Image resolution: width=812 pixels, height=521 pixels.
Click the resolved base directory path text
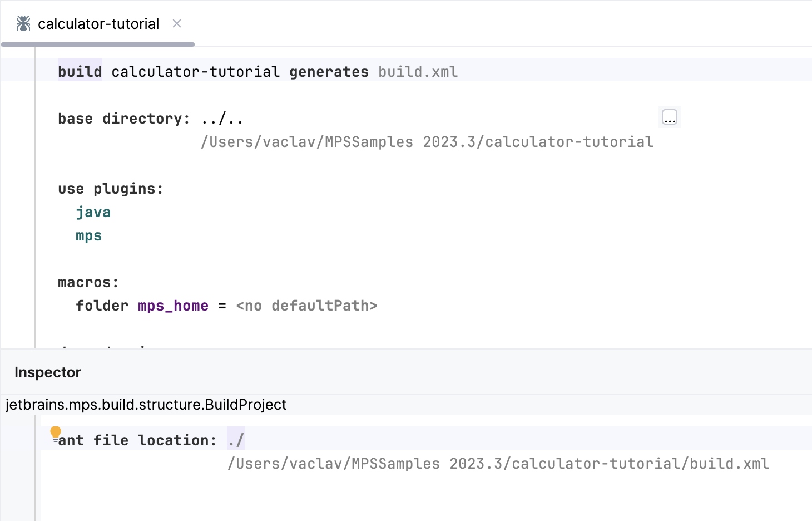click(x=427, y=142)
